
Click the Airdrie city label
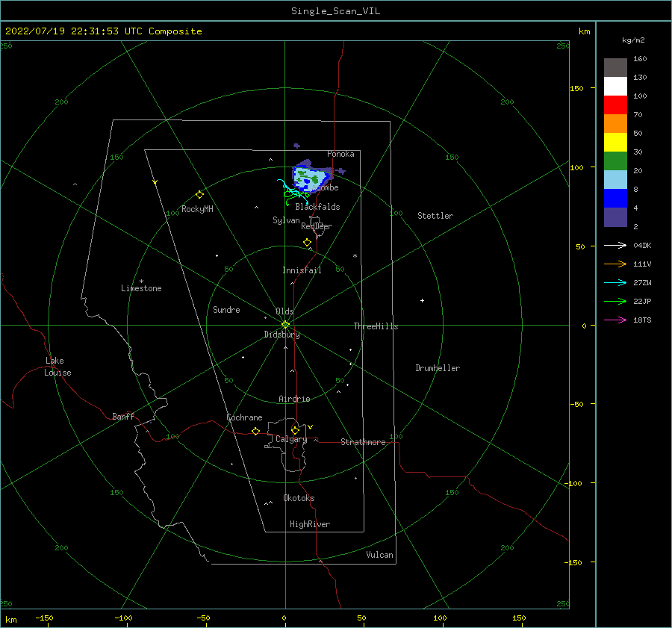294,399
